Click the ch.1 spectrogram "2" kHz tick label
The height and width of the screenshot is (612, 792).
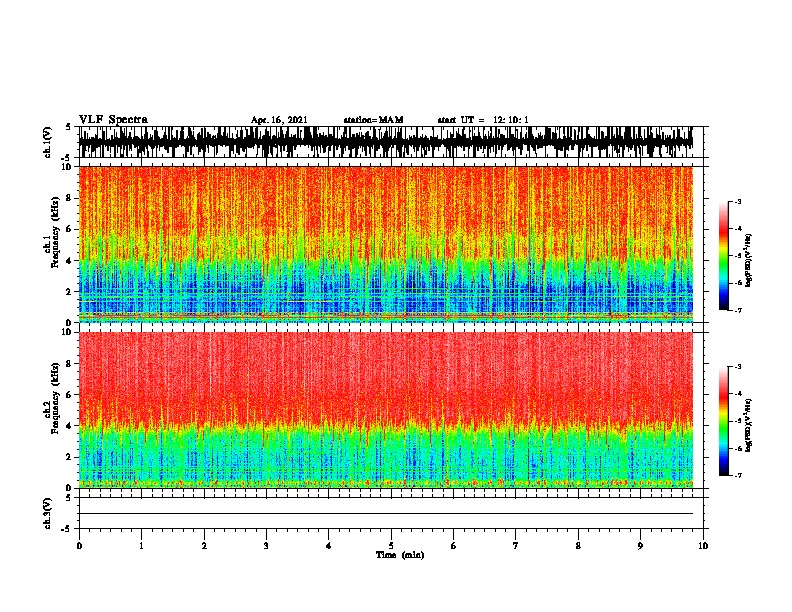click(70, 291)
